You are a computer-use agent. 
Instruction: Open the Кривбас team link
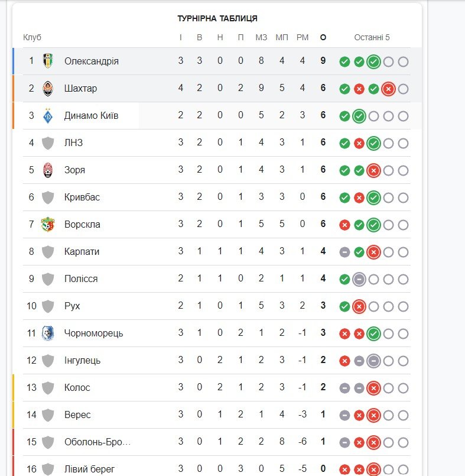[x=82, y=197]
